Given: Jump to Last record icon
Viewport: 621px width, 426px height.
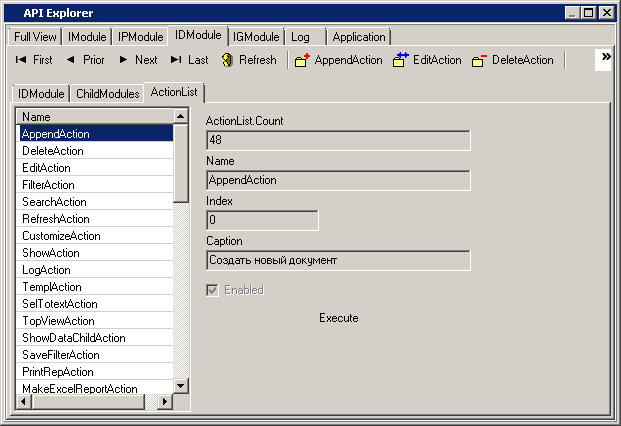Looking at the screenshot, I should [x=176, y=60].
